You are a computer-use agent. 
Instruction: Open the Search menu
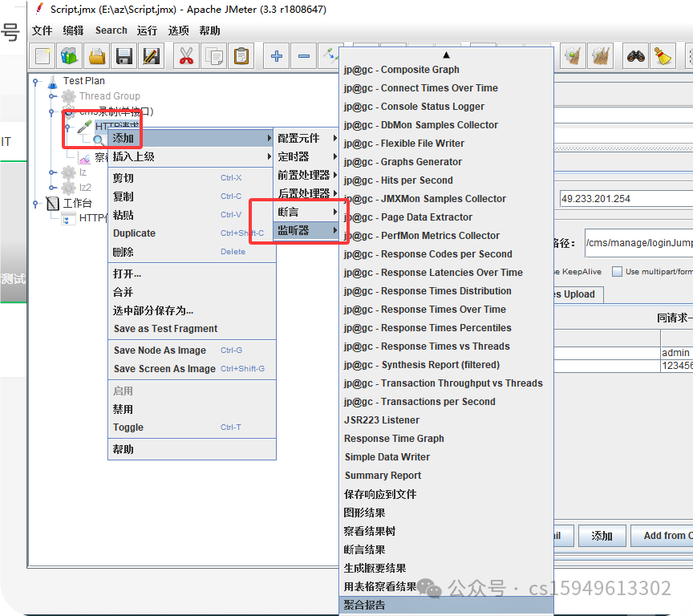coord(111,30)
